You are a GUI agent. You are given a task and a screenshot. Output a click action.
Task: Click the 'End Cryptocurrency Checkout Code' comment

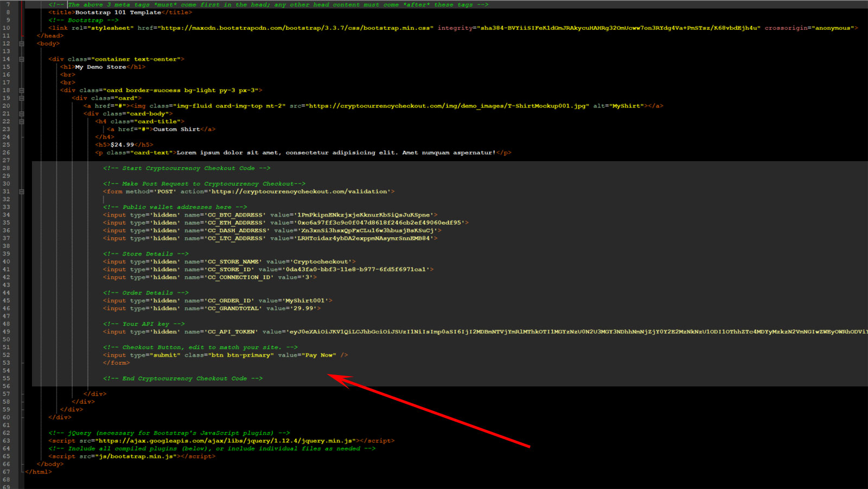183,379
